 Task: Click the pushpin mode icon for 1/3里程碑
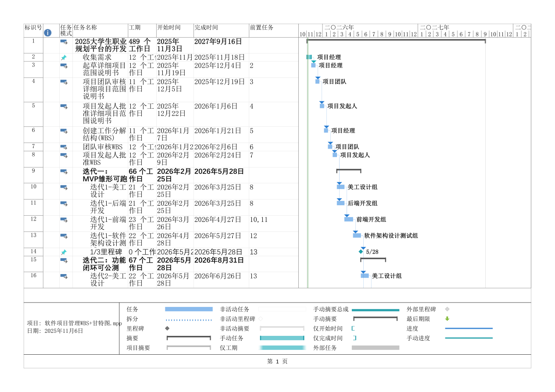[64, 252]
